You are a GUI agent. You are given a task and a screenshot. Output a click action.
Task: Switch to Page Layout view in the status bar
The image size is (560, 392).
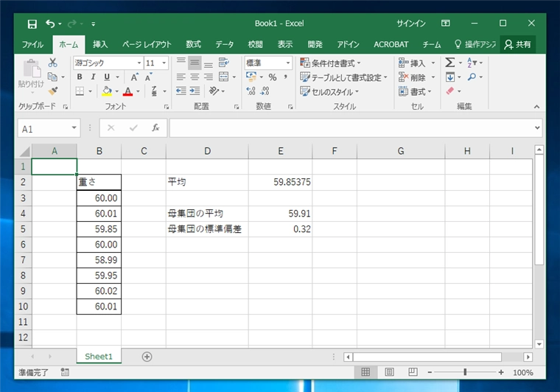tap(389, 372)
